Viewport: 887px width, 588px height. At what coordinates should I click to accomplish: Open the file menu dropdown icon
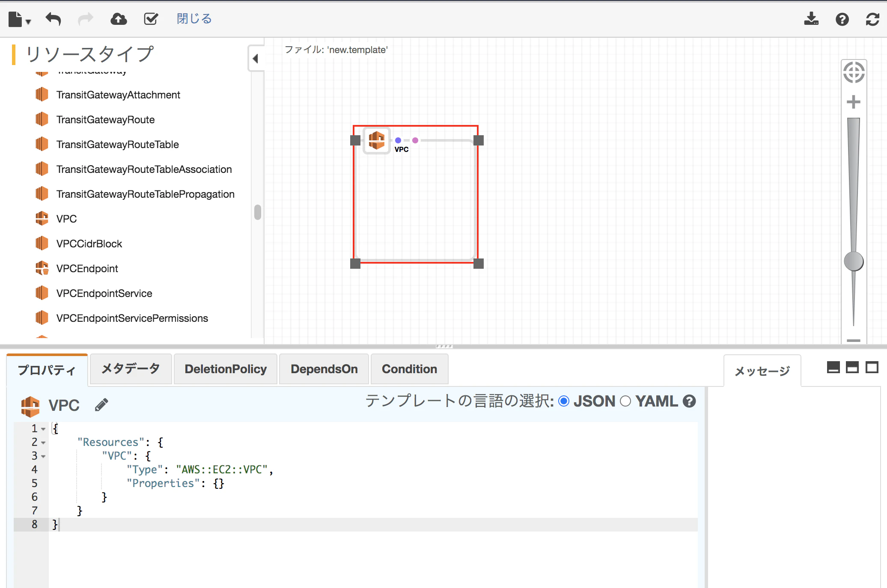(x=20, y=19)
